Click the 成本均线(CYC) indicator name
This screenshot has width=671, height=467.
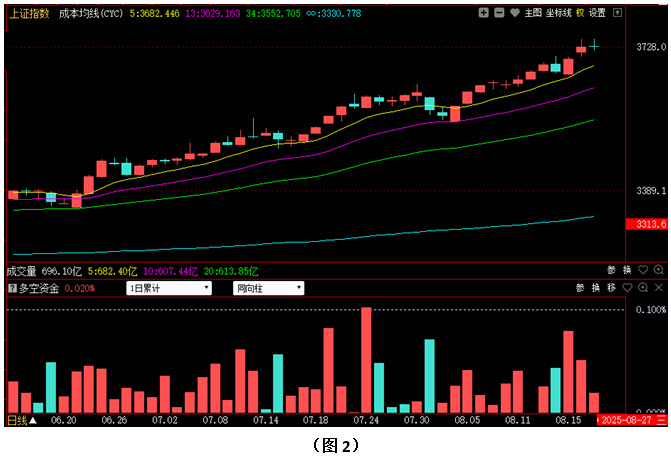[x=91, y=13]
